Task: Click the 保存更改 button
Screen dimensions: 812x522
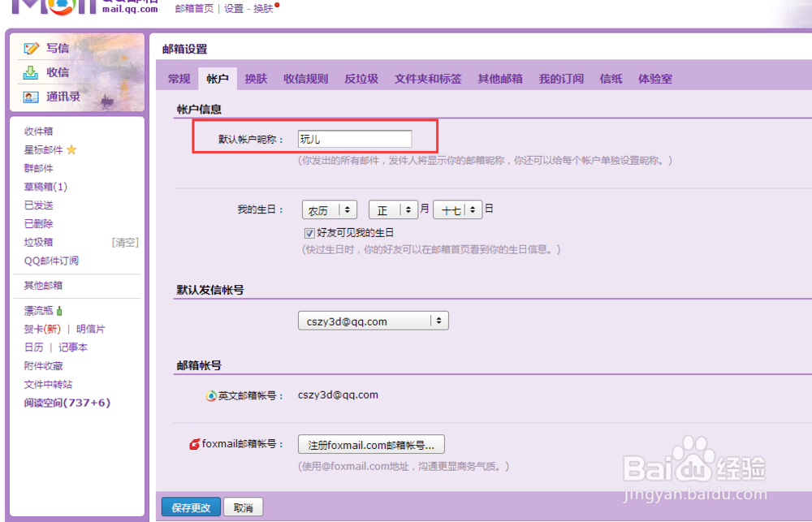Action: tap(191, 506)
